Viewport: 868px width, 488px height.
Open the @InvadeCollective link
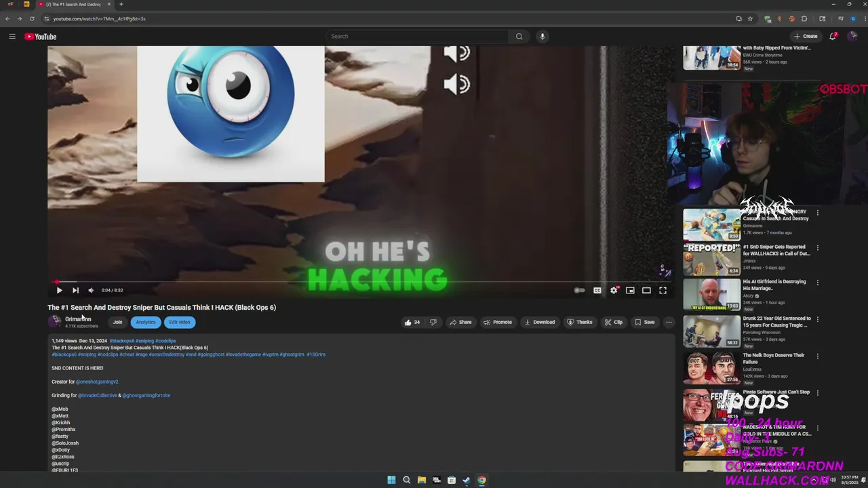98,395
